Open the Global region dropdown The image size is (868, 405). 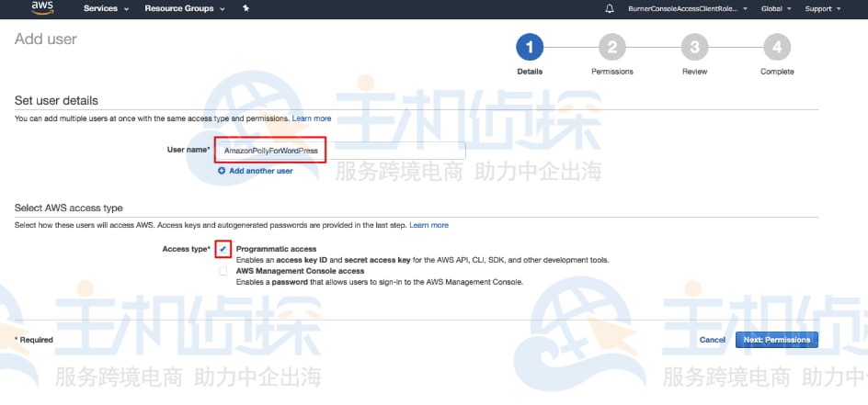pos(775,9)
